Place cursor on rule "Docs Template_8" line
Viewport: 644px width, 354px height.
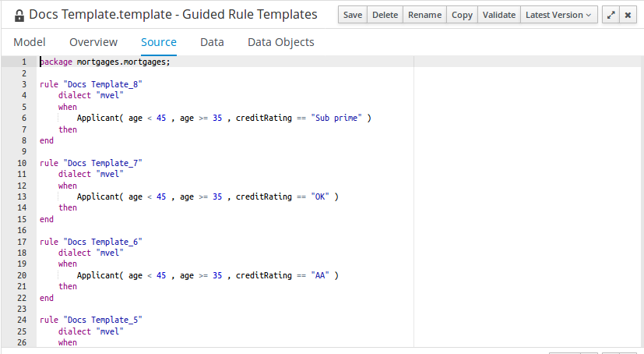[91, 84]
